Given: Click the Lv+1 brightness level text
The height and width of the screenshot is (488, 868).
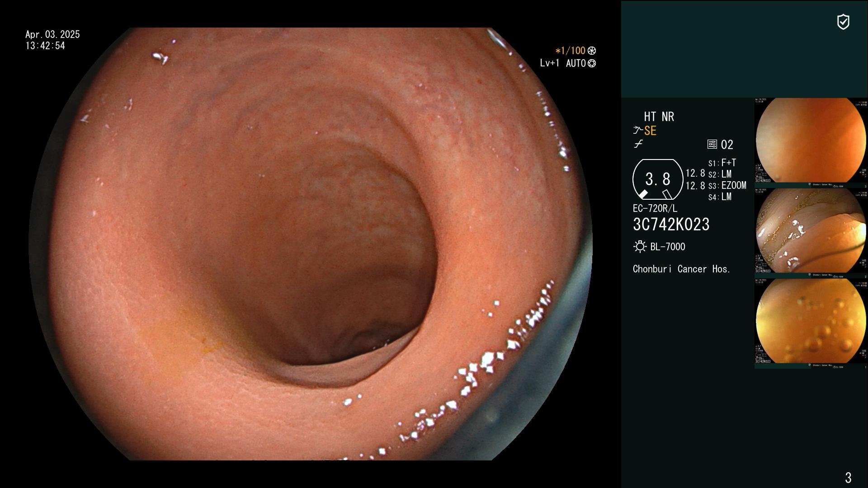Looking at the screenshot, I should point(549,63).
